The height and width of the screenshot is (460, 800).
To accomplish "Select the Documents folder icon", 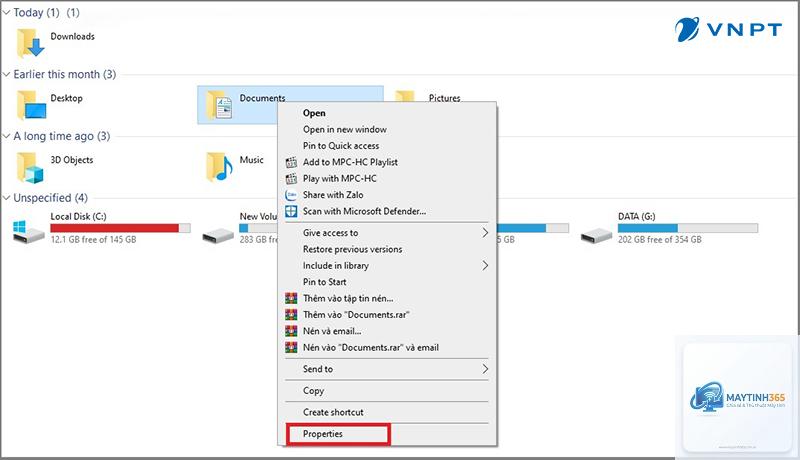I will pos(219,105).
